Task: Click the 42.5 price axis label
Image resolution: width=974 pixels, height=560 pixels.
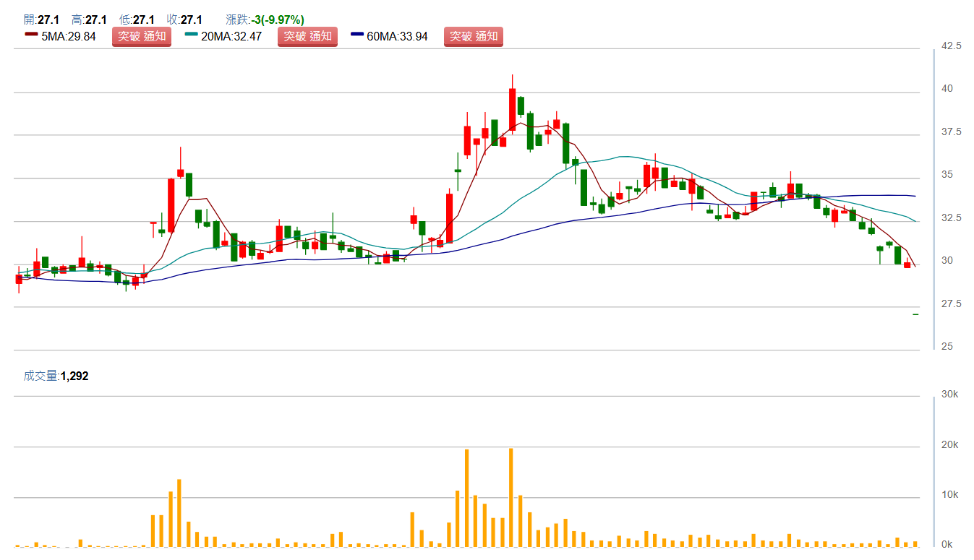Action: 951,46
